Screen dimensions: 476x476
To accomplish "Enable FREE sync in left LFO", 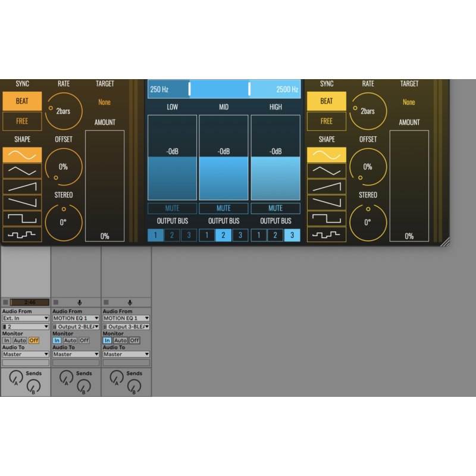I will click(22, 121).
